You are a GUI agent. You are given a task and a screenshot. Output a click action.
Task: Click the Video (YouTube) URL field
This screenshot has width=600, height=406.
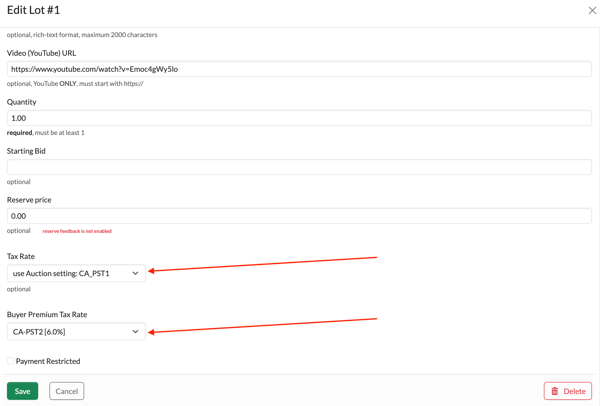pyautogui.click(x=299, y=69)
